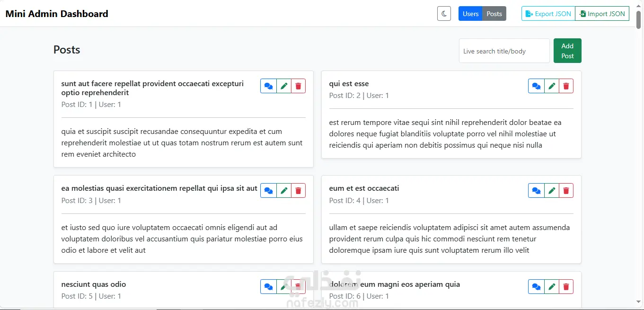Click the green Add Post button
The width and height of the screenshot is (644, 310).
pyautogui.click(x=567, y=51)
